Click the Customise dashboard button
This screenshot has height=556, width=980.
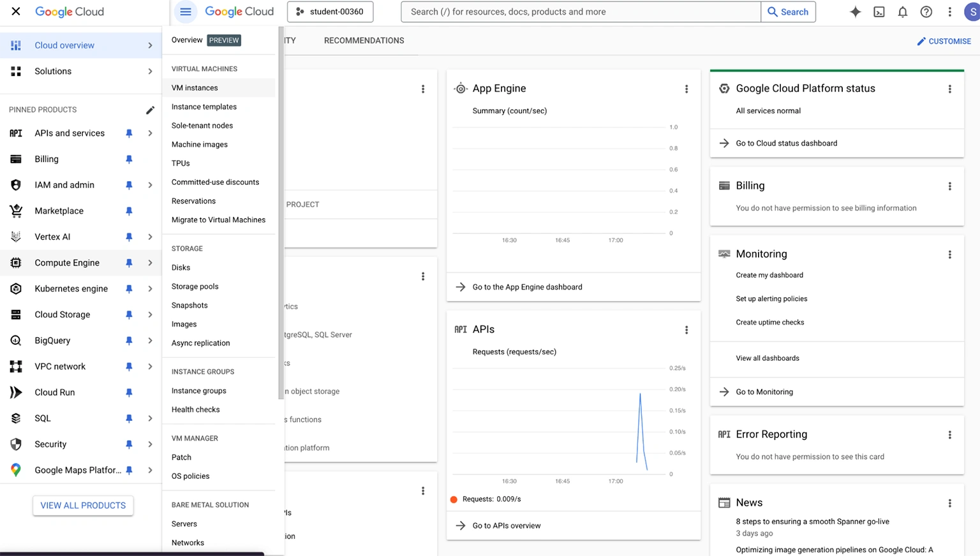click(x=944, y=41)
